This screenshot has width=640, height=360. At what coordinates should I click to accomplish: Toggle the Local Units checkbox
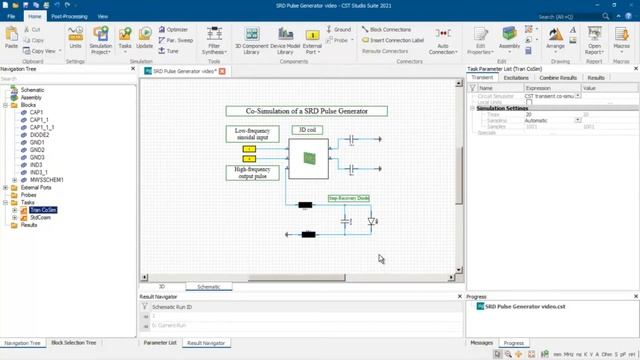pos(529,102)
